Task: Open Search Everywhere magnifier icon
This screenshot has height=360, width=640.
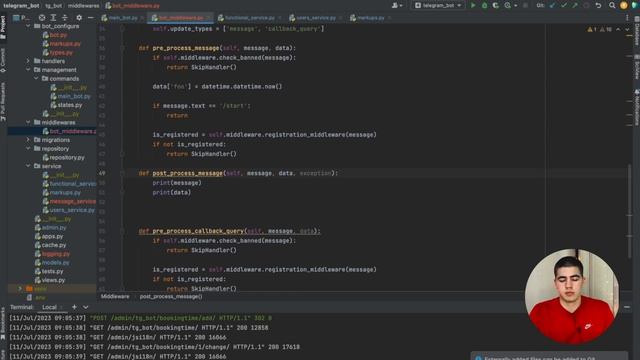Action: click(x=612, y=5)
